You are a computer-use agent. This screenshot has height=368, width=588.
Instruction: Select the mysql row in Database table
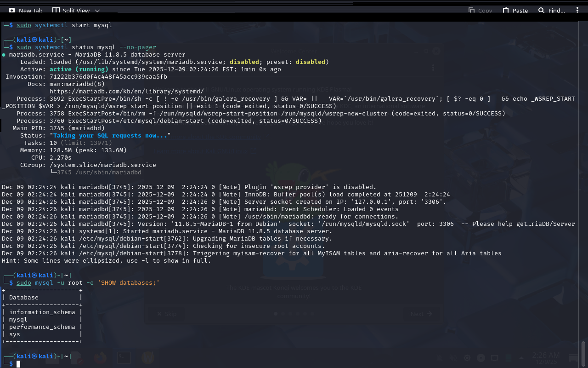click(18, 320)
